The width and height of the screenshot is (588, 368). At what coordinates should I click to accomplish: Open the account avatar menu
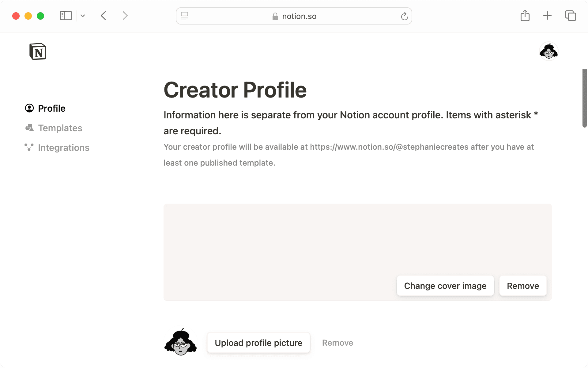click(548, 51)
